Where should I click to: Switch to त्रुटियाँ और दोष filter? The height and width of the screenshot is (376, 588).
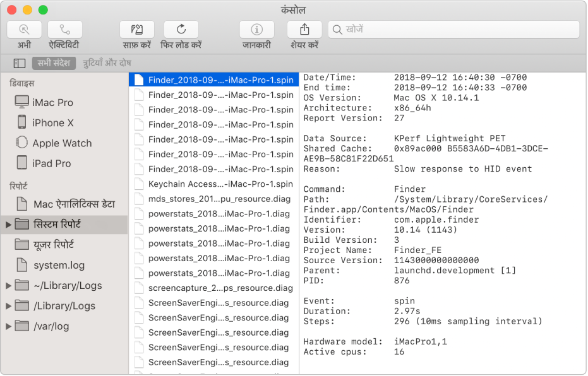(x=107, y=63)
